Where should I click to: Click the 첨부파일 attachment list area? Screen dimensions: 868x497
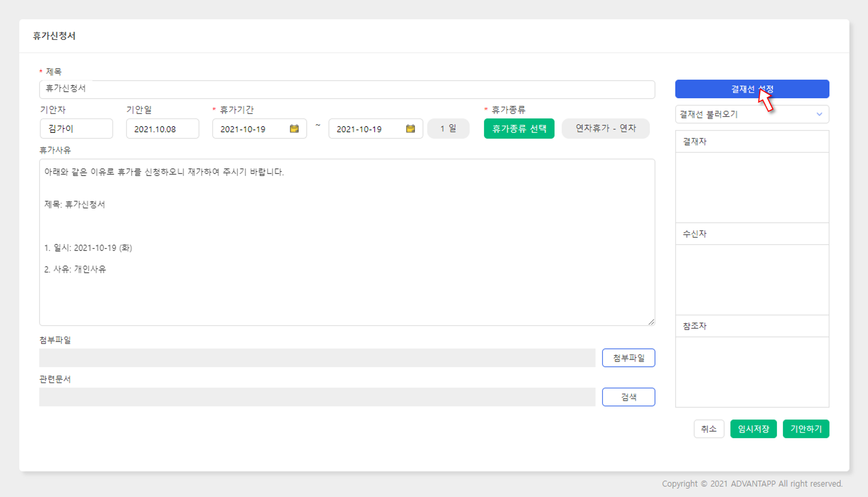click(x=317, y=358)
